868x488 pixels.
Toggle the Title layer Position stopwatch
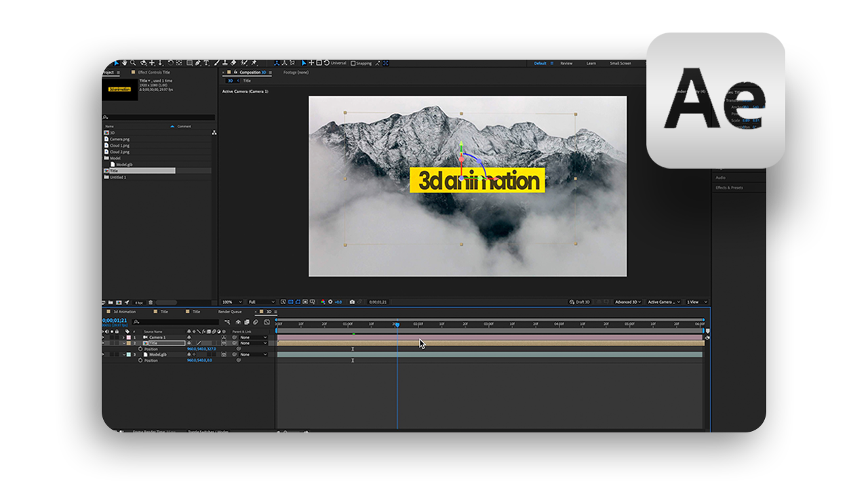tap(140, 349)
